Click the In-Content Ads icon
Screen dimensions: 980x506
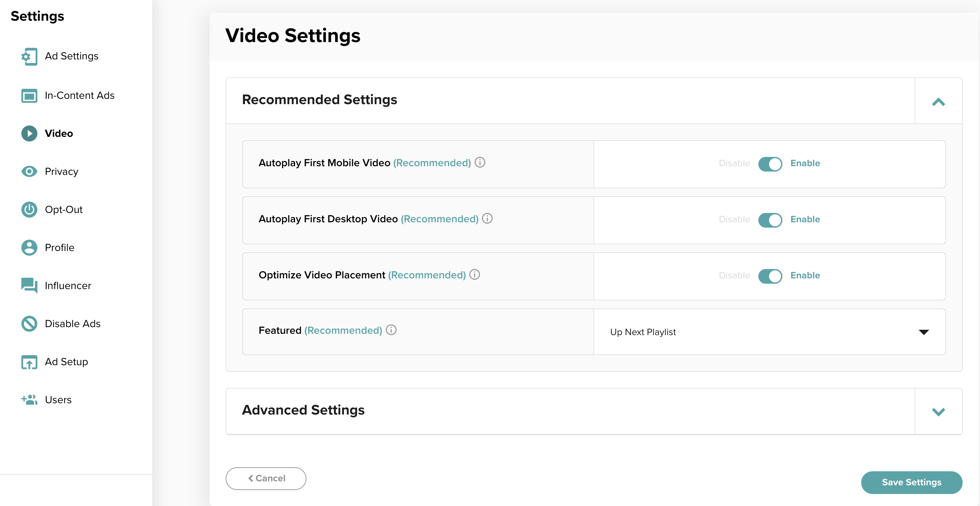pos(28,95)
